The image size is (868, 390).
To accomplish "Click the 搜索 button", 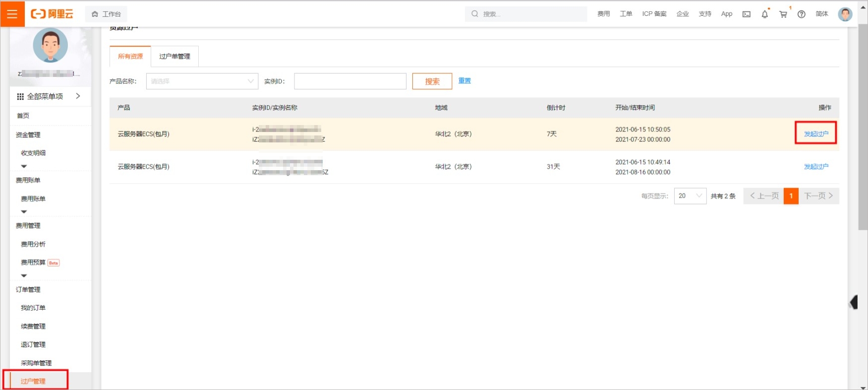I will pyautogui.click(x=432, y=81).
